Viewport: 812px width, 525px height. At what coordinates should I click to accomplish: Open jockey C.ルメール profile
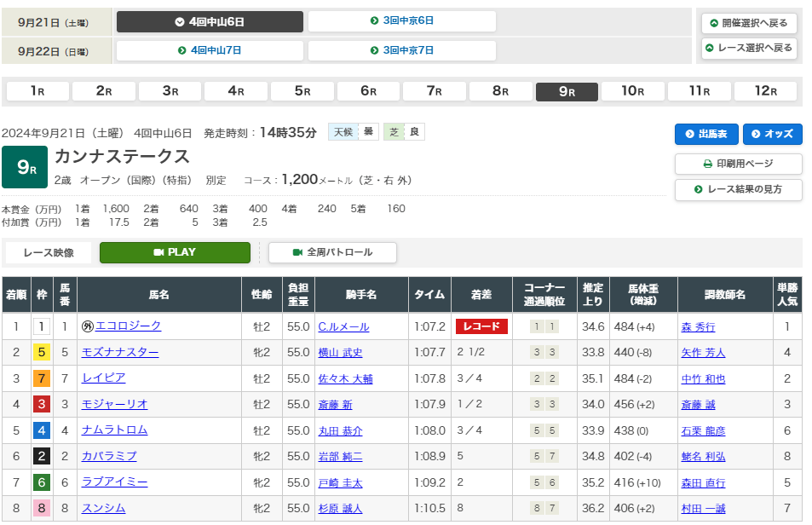coord(343,326)
